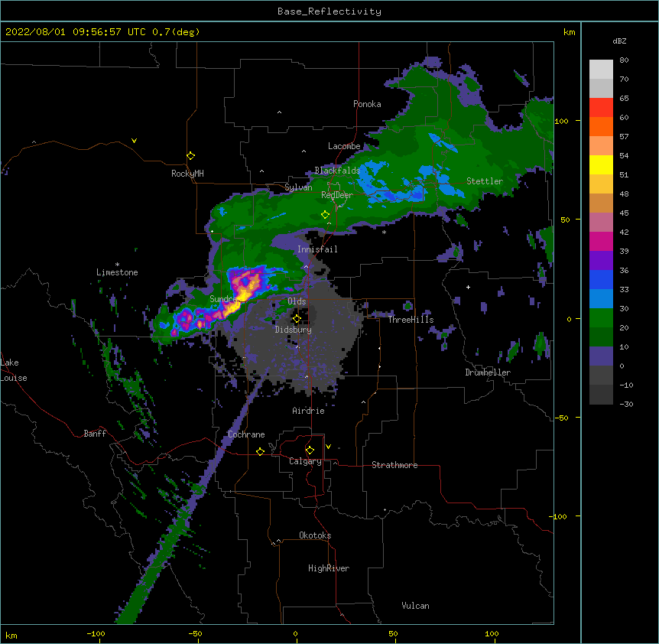This screenshot has width=659, height=644.
Task: Click the bright green 30-20 dBZ legend swatch
Action: pos(601,318)
